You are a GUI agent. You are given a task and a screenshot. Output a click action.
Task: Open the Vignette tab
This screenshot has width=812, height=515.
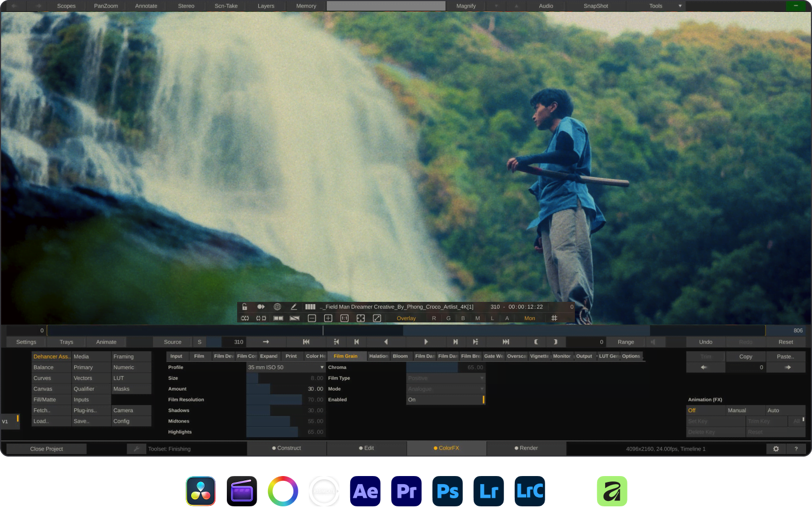539,356
